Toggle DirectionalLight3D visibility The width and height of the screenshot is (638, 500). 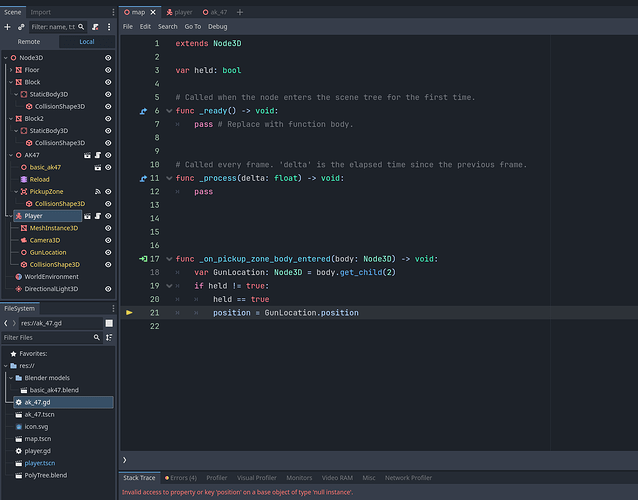pyautogui.click(x=108, y=289)
